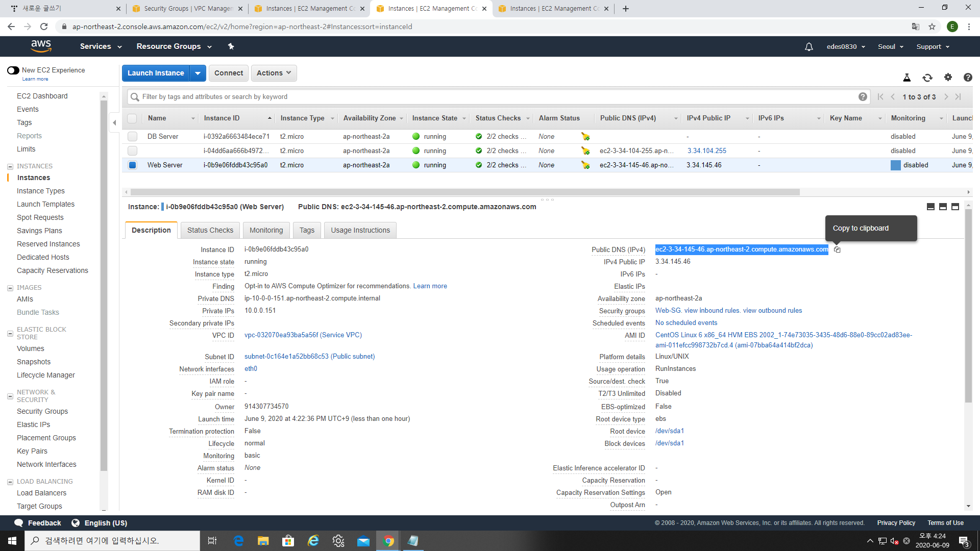The width and height of the screenshot is (980, 551).
Task: Collapse the IMAGES sidebar section
Action: (x=10, y=288)
